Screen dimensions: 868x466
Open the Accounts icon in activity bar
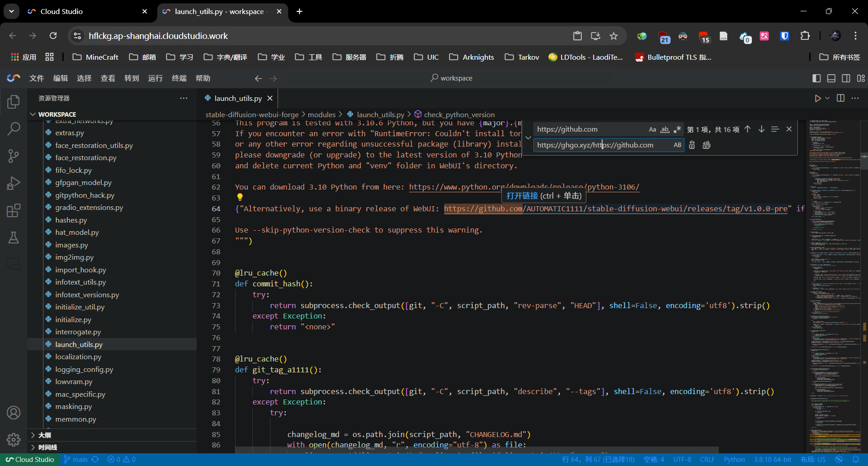click(14, 413)
